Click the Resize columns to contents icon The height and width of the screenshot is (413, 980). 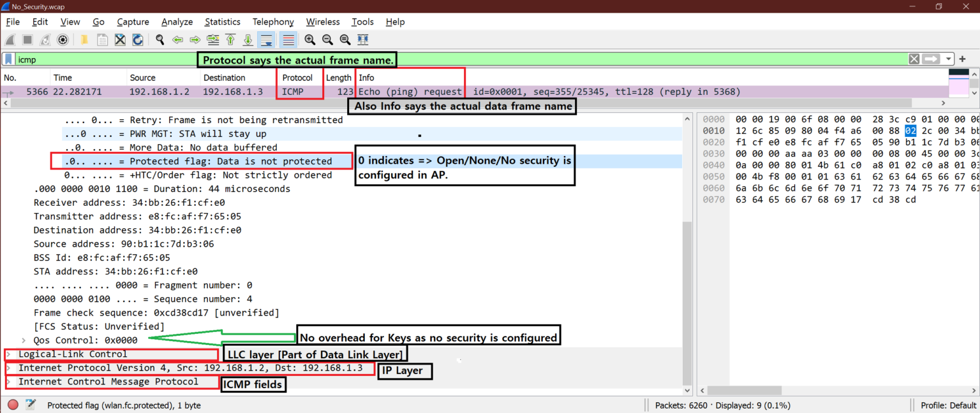362,40
